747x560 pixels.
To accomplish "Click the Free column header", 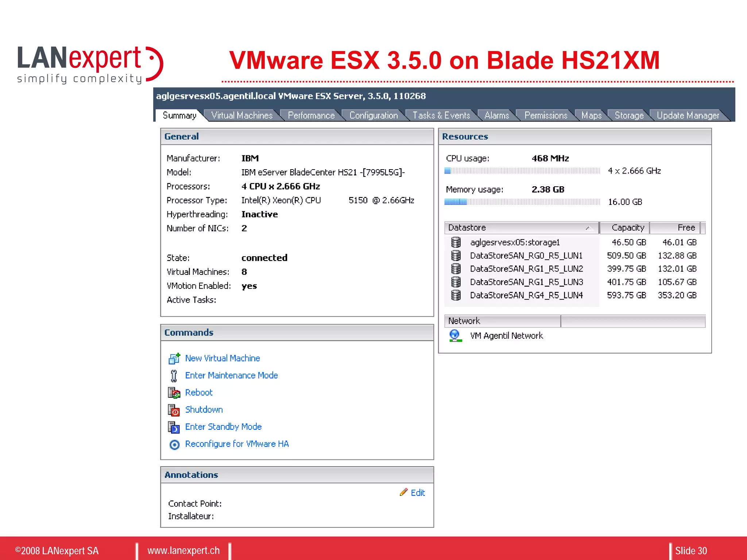I will 675,227.
